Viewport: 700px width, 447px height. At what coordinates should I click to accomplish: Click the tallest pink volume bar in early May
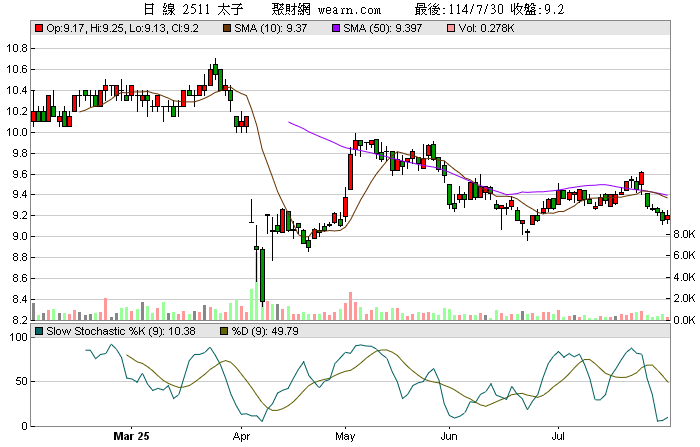[x=350, y=306]
